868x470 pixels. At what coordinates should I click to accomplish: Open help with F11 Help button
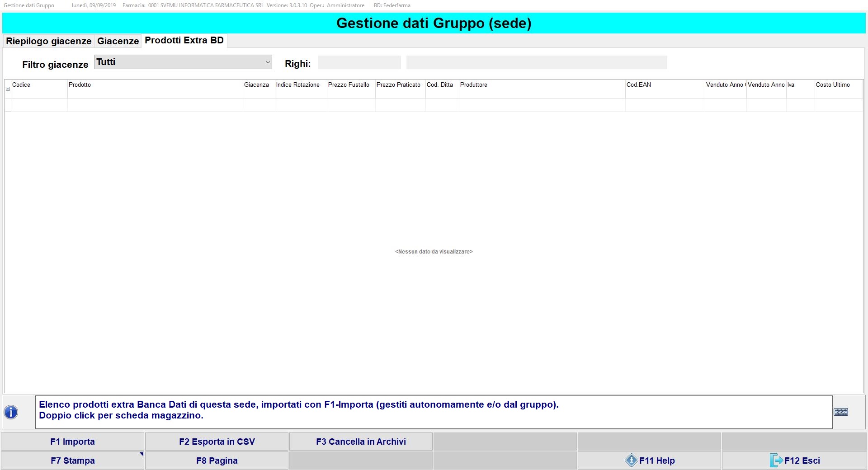(649, 461)
